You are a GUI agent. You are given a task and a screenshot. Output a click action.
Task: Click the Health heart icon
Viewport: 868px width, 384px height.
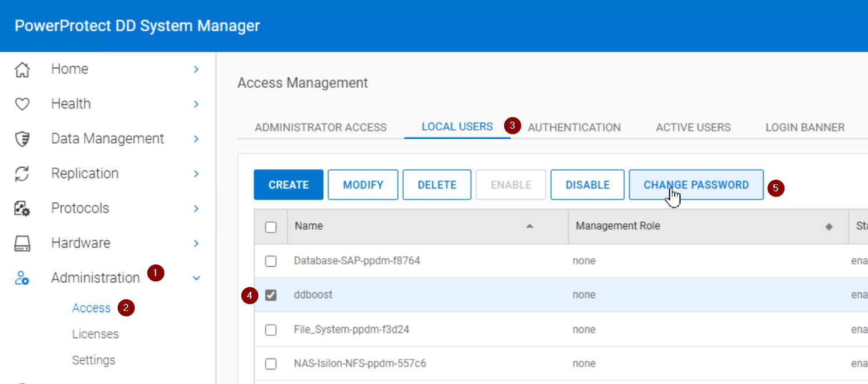(22, 104)
